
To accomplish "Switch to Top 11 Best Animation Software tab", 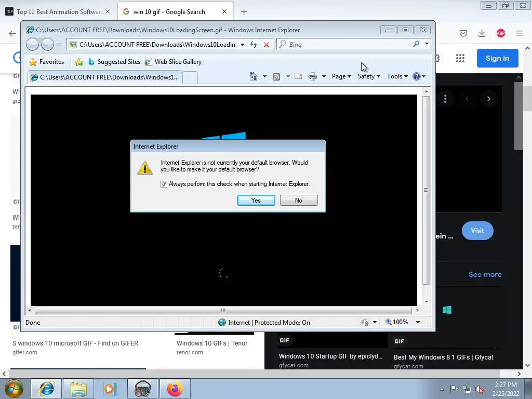I will pos(59,11).
